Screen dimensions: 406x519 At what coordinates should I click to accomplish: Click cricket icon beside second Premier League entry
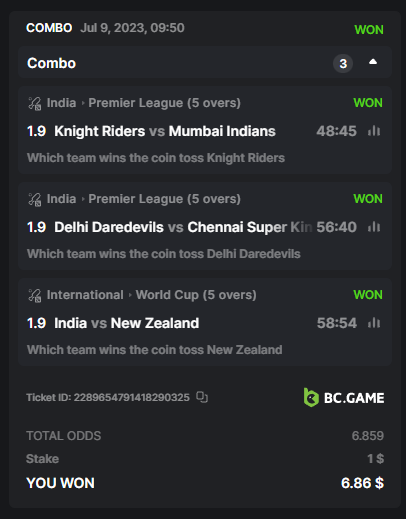click(x=35, y=199)
